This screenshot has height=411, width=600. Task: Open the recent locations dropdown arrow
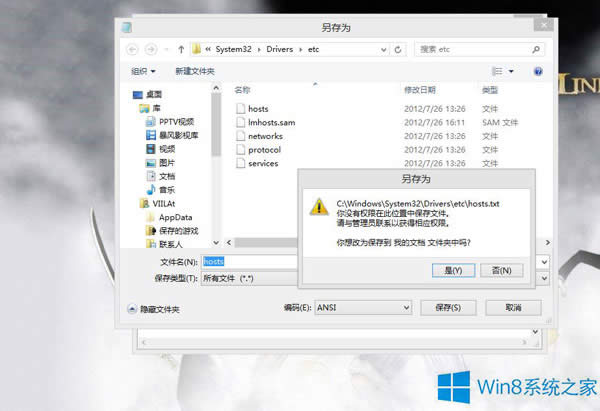(x=166, y=49)
